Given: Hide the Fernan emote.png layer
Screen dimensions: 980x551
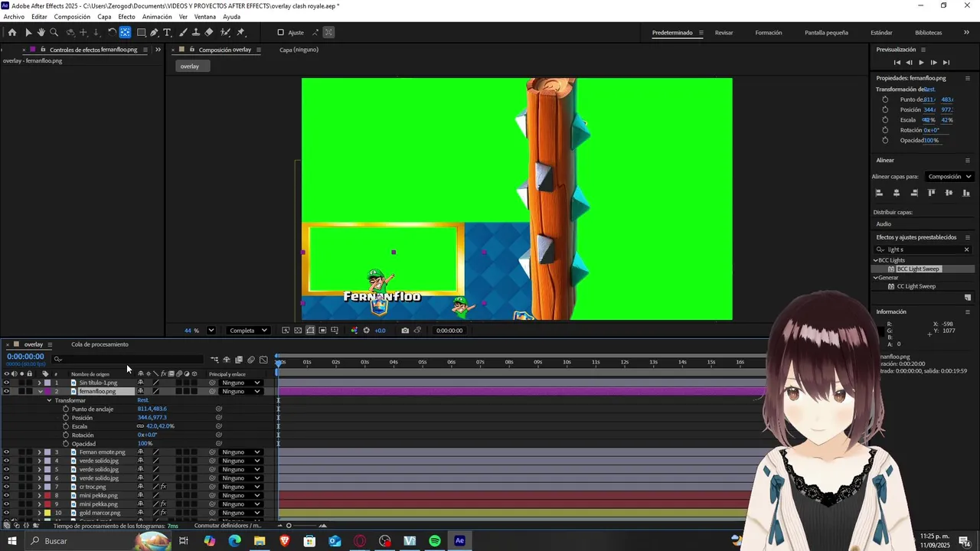Looking at the screenshot, I should [6, 452].
